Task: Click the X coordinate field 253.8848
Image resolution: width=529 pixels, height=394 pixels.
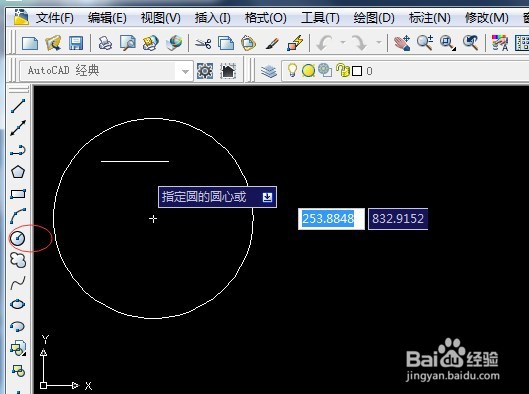Action: (x=331, y=219)
